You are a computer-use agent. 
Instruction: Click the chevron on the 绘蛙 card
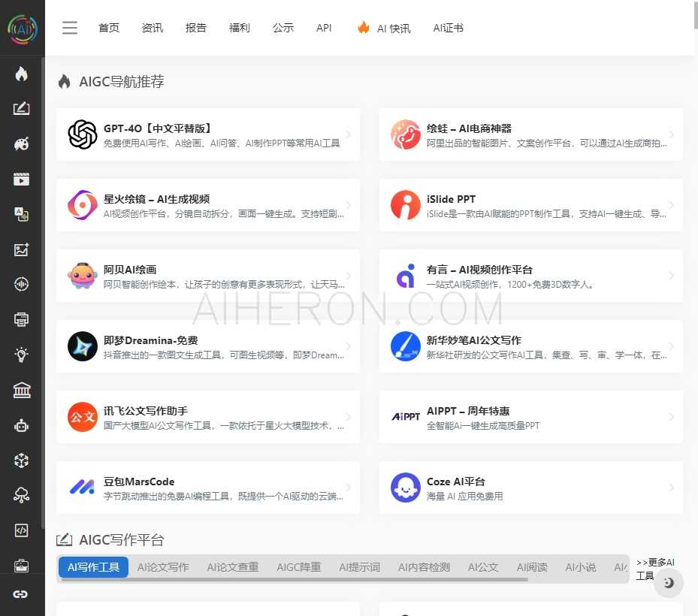coord(671,134)
